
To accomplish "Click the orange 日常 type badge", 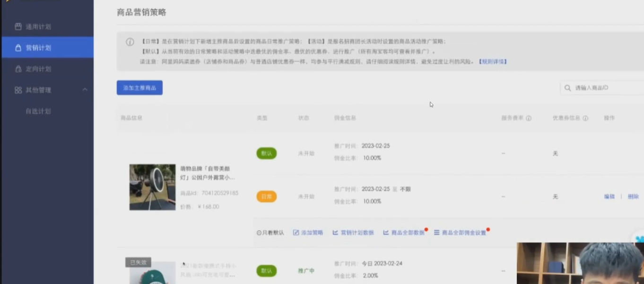I will [x=267, y=197].
